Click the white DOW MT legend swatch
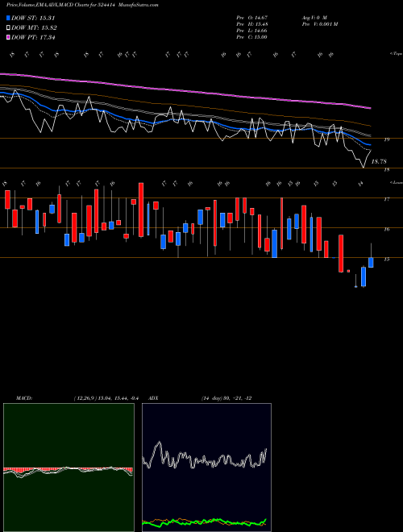This screenshot has width=403, height=532. click(8, 28)
